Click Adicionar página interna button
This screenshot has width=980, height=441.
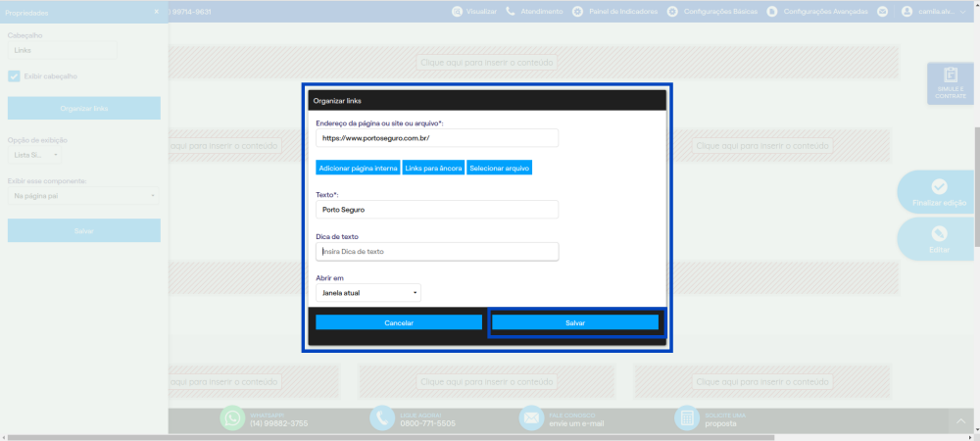coord(358,168)
